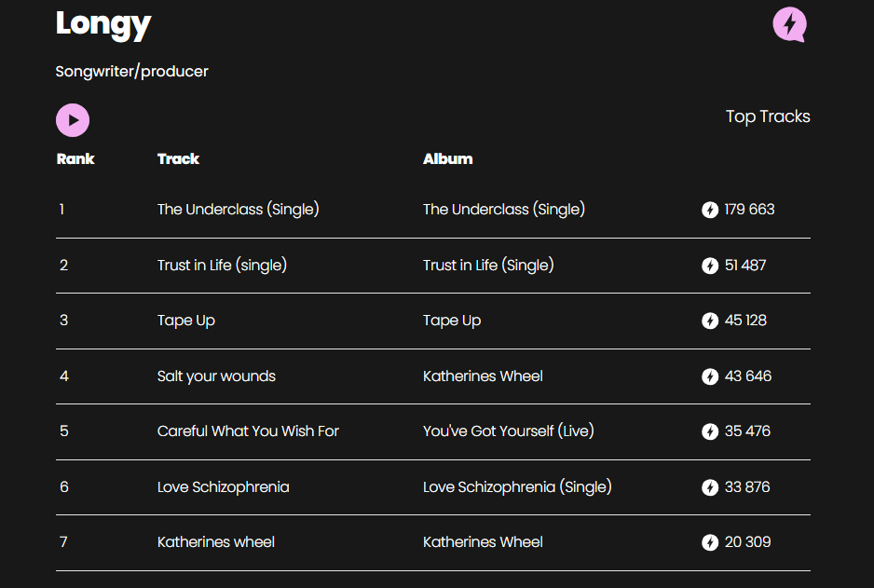The width and height of the screenshot is (874, 588).
Task: Click lightning icon beside 35 476
Action: point(710,431)
